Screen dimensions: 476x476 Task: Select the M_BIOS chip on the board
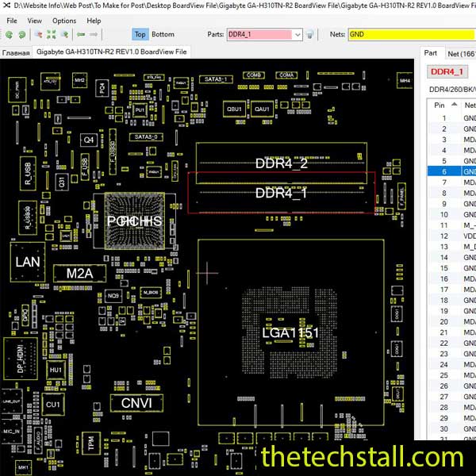click(151, 292)
